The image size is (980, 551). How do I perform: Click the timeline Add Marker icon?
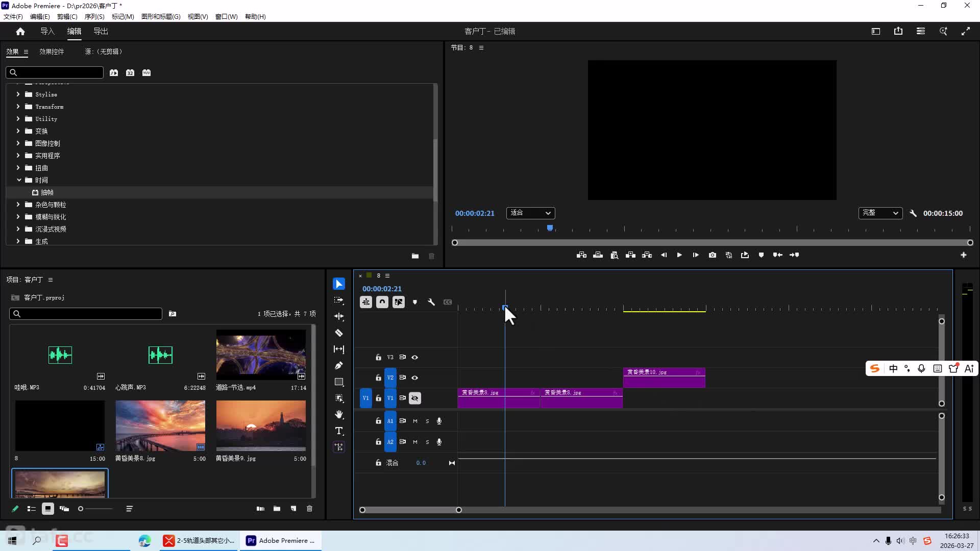pos(415,302)
